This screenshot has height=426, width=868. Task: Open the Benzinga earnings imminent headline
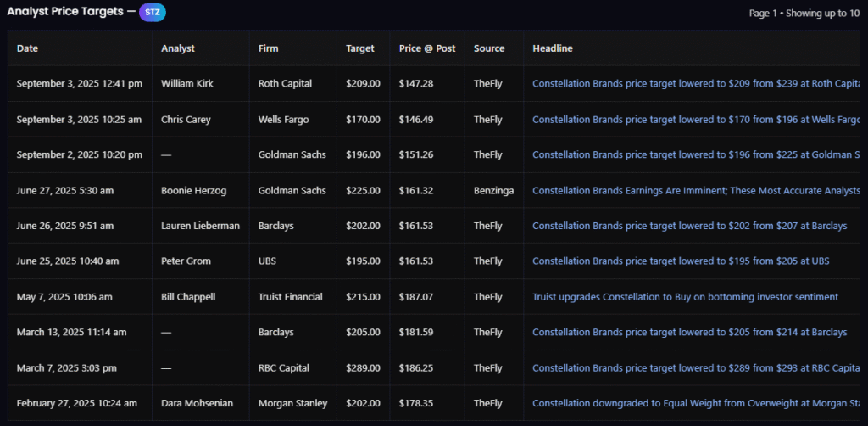[695, 191]
